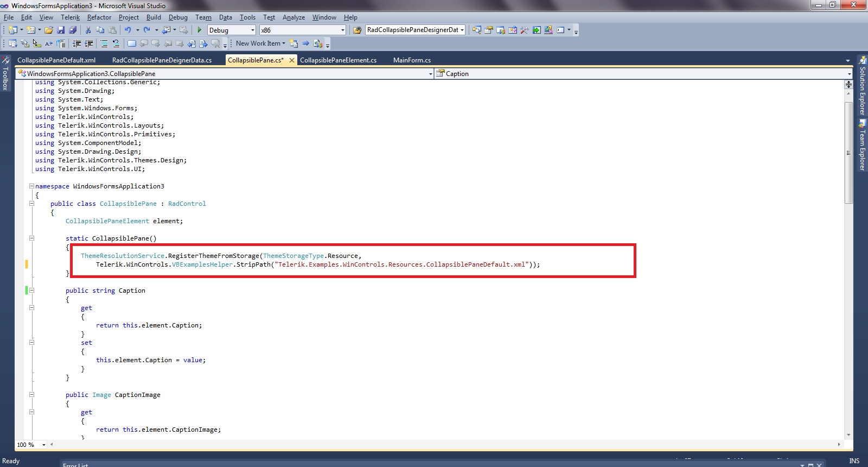Switch to the CollapsiblePaneElement.cs tab
The width and height of the screenshot is (868, 467).
tap(339, 60)
